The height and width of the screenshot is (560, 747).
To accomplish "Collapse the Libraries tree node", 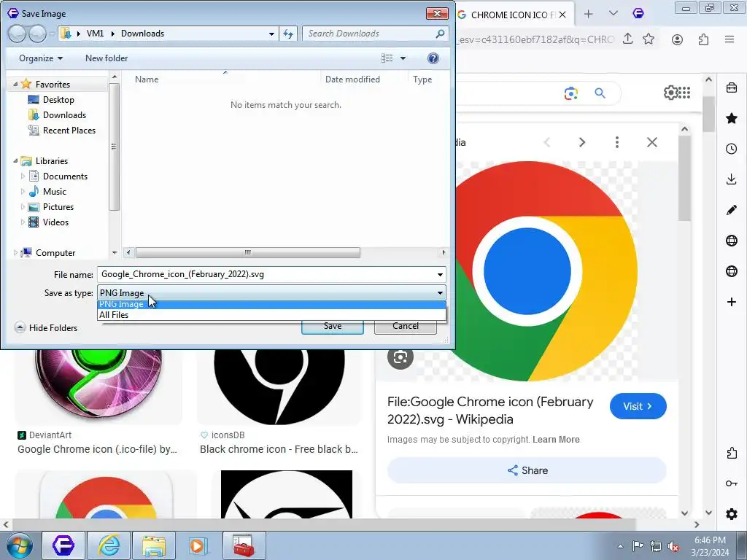I will click(x=15, y=161).
